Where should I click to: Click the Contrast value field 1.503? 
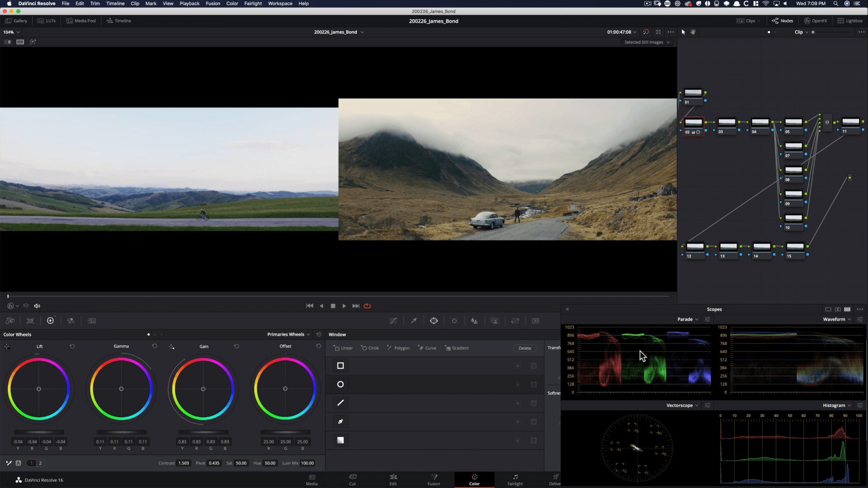[x=184, y=463]
